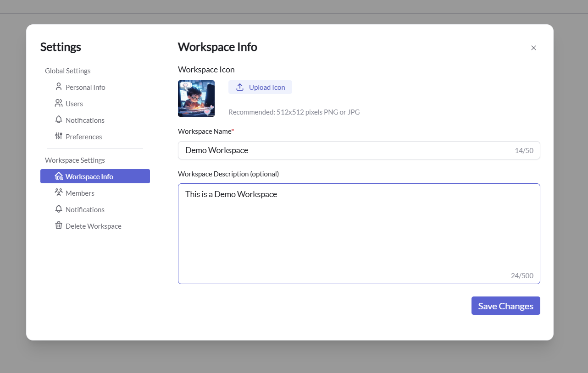This screenshot has height=373, width=588.
Task: Click the Notifications bell icon under Global Settings
Action: point(59,120)
